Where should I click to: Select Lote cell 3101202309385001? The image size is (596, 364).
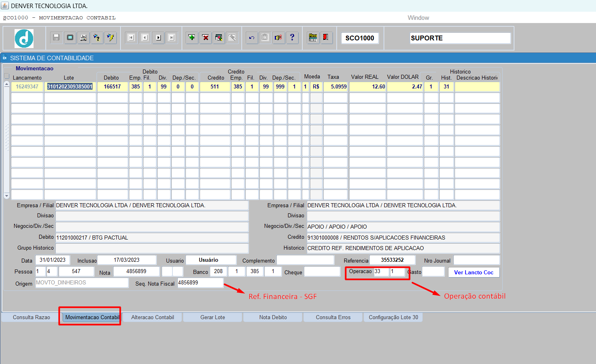tap(70, 86)
